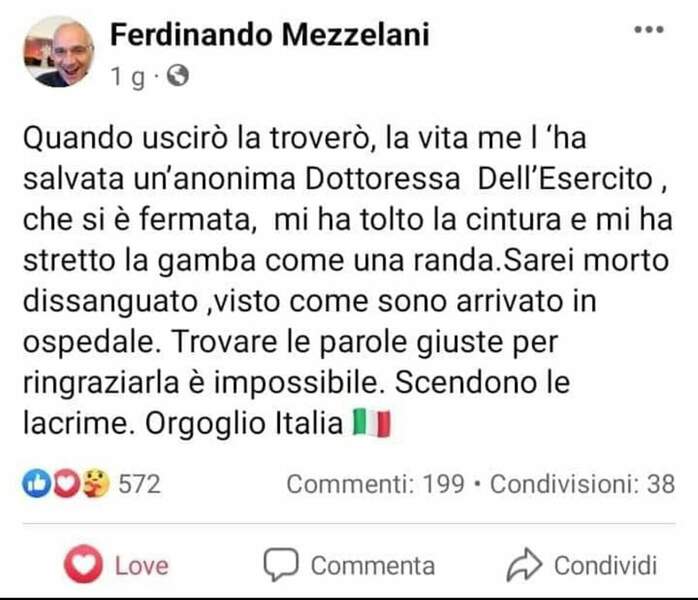Open Ferdinando Mezzelani's profile picture
698x600 pixels.
pyautogui.click(x=58, y=51)
